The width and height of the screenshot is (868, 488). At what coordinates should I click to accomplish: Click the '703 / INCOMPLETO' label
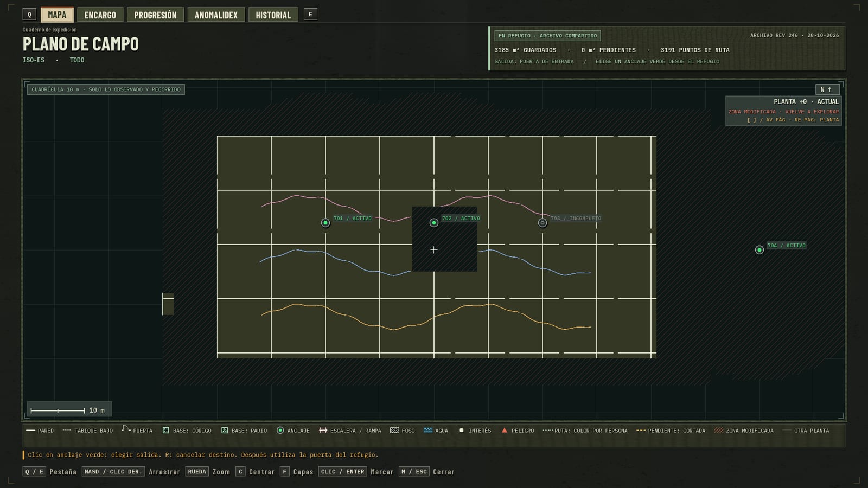coord(576,219)
